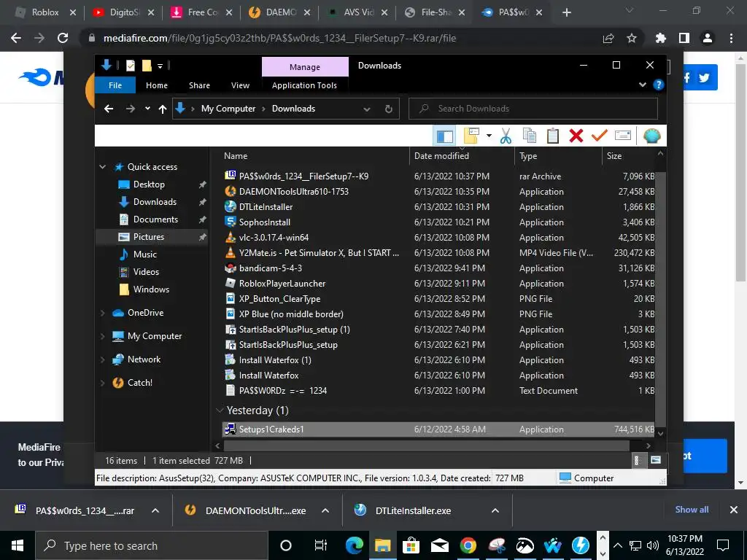Viewport: 747px width, 560px height.
Task: Switch to Roblox browser tab
Action: pos(44,12)
